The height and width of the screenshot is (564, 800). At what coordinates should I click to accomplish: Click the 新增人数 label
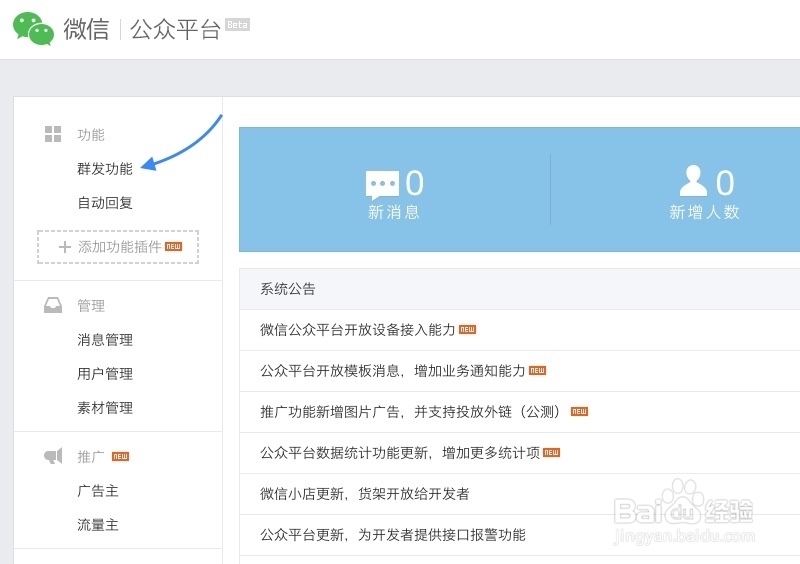coord(704,212)
